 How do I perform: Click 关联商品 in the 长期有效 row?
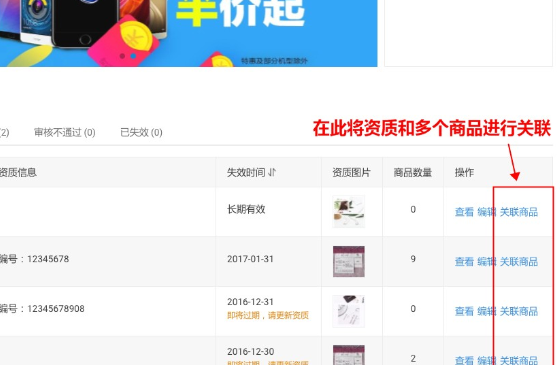pyautogui.click(x=519, y=212)
